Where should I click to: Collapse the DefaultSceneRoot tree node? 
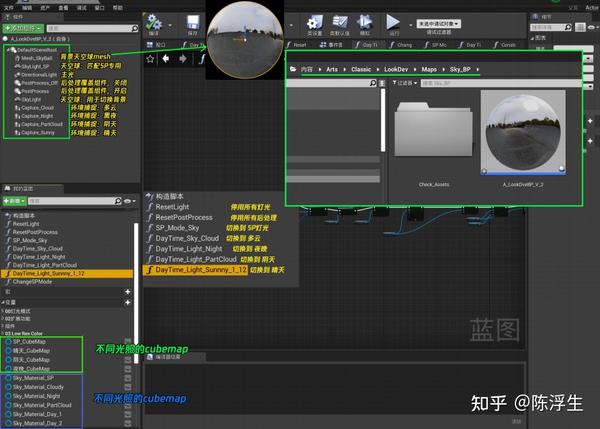pyautogui.click(x=8, y=50)
